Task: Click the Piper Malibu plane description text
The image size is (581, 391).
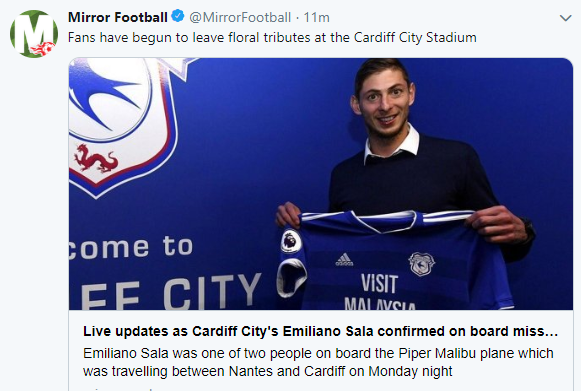Action: tap(318, 362)
